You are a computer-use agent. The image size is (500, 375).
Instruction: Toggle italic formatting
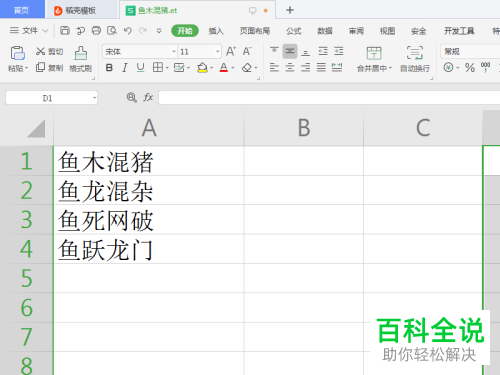tap(125, 68)
